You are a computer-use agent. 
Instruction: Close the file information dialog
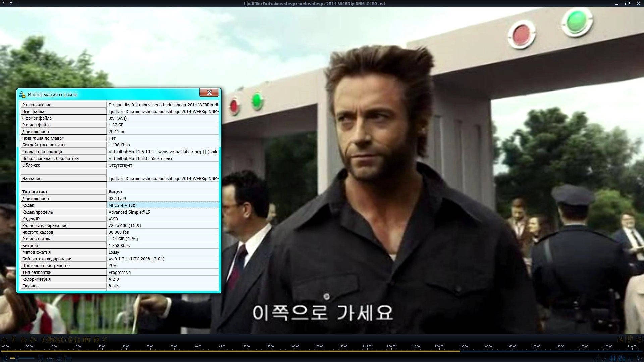coord(209,93)
